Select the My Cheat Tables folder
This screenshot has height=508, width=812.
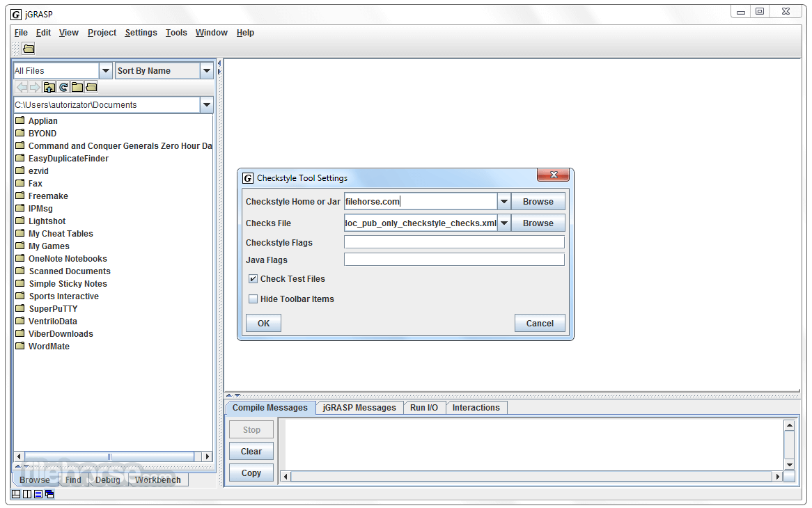coord(61,233)
